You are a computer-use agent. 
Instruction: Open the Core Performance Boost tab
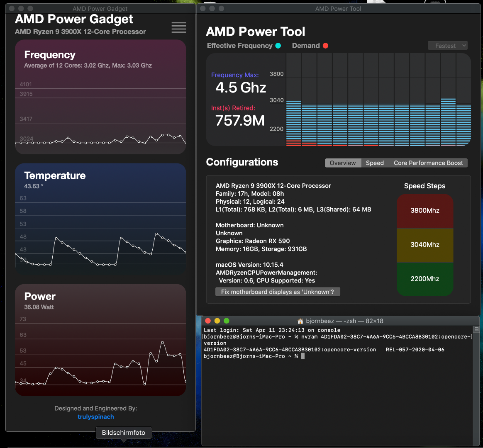[x=428, y=163]
